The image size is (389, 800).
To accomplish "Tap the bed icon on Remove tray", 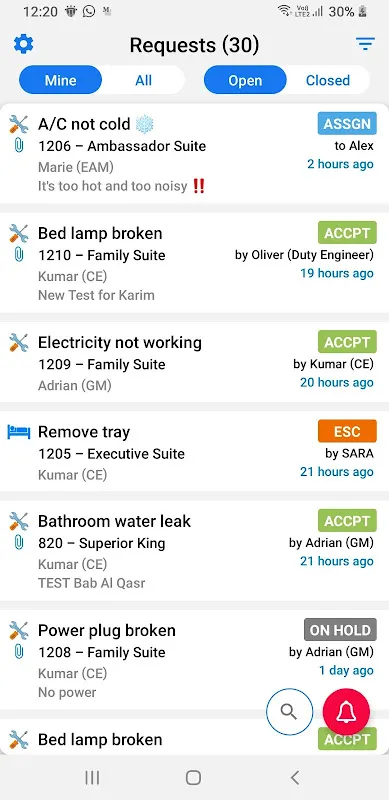I will 19,432.
